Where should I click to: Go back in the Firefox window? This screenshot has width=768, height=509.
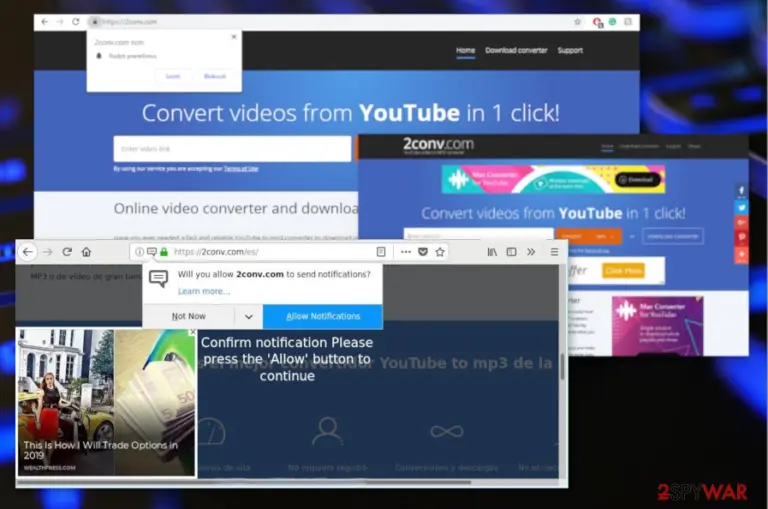pyautogui.click(x=27, y=252)
